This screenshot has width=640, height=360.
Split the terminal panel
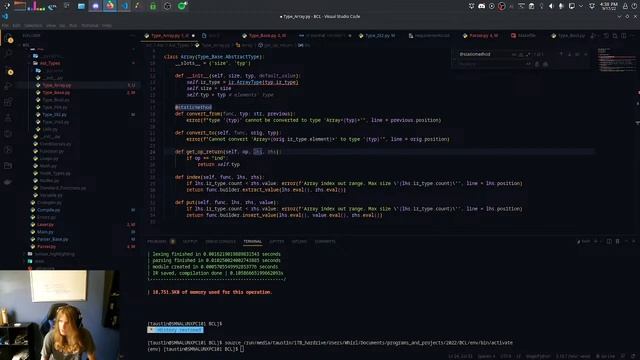pyautogui.click(x=609, y=242)
